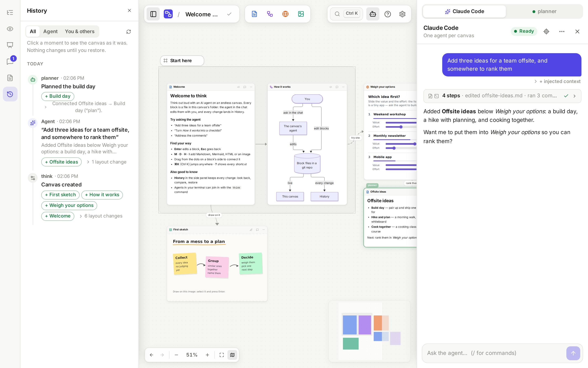Screen dimensions: 588x368
Task: Select the You & others filter tab
Action: coord(80,31)
